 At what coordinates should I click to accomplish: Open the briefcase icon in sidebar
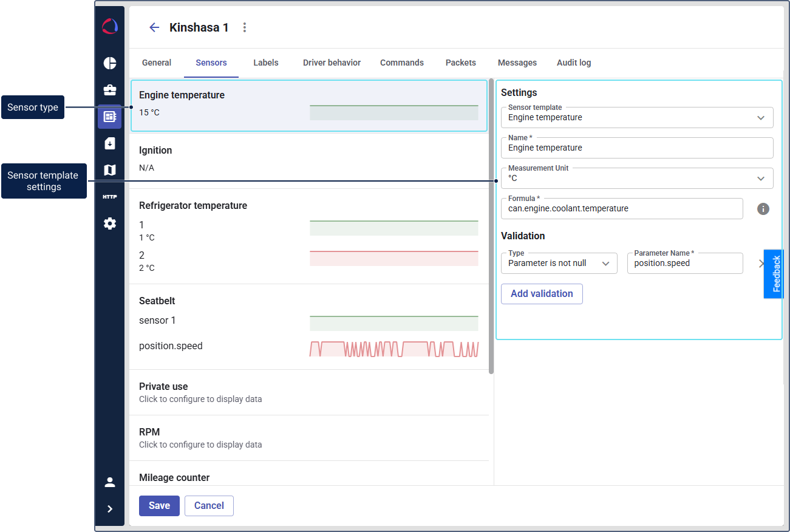110,90
